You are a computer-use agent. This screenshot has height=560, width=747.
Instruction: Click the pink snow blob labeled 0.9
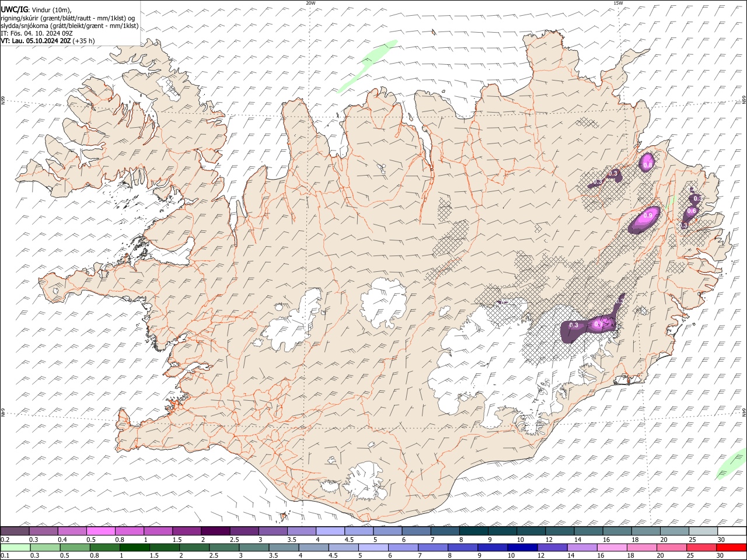coord(645,219)
